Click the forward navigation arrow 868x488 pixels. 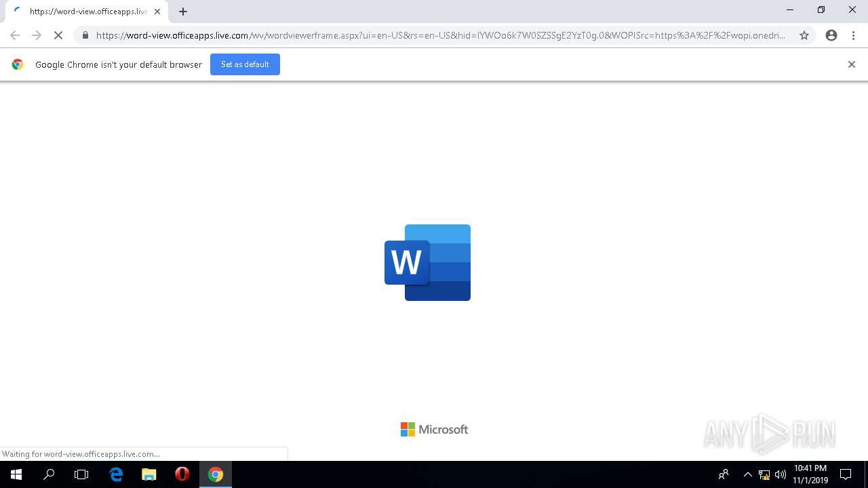[x=37, y=35]
